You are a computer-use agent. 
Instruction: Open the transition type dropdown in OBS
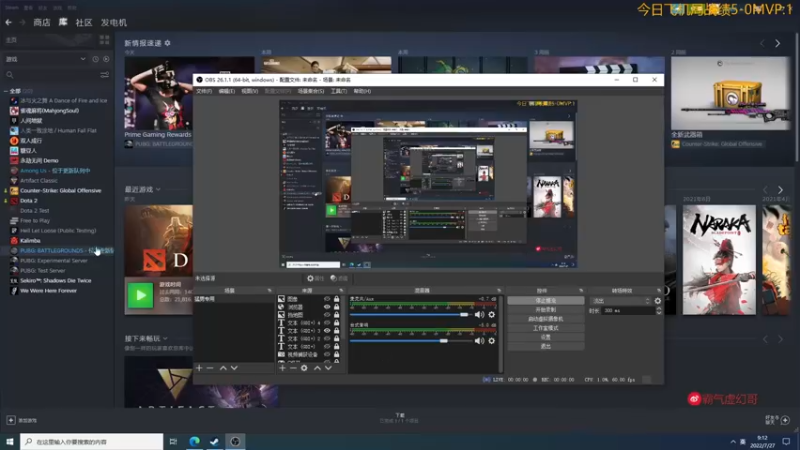click(x=621, y=301)
